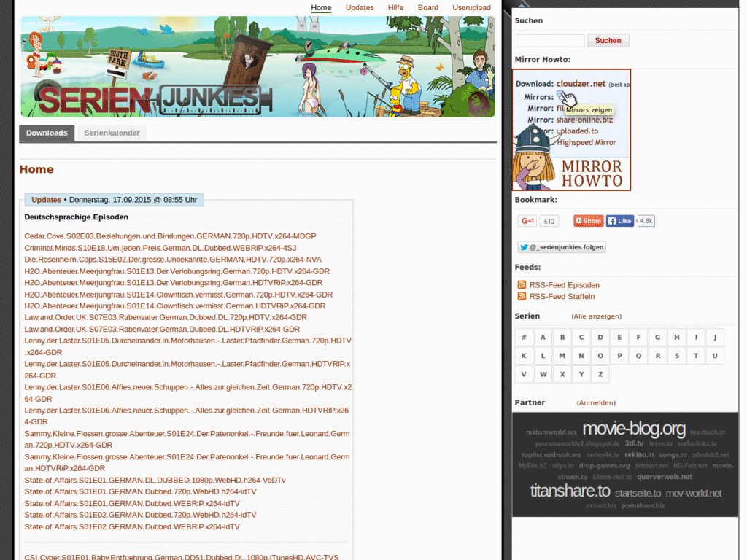This screenshot has height=560, width=747.
Task: Open RSS-Feed Staffeln link
Action: click(x=562, y=296)
